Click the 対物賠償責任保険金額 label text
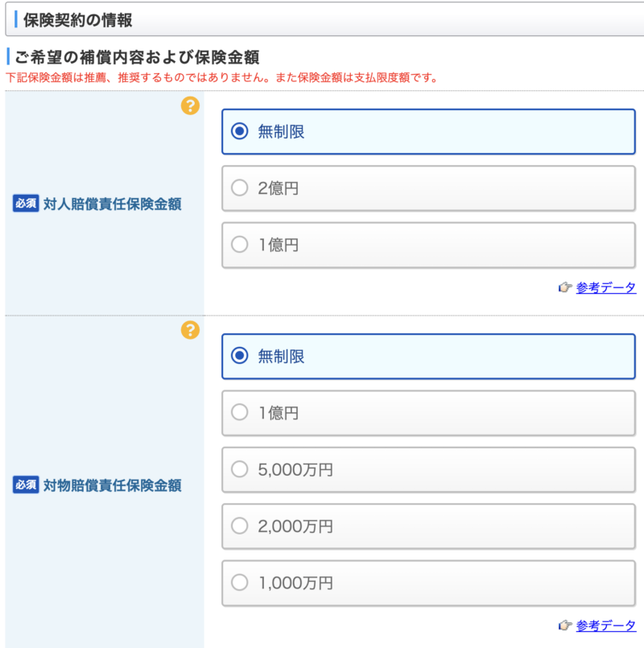The width and height of the screenshot is (644, 648). [x=113, y=485]
